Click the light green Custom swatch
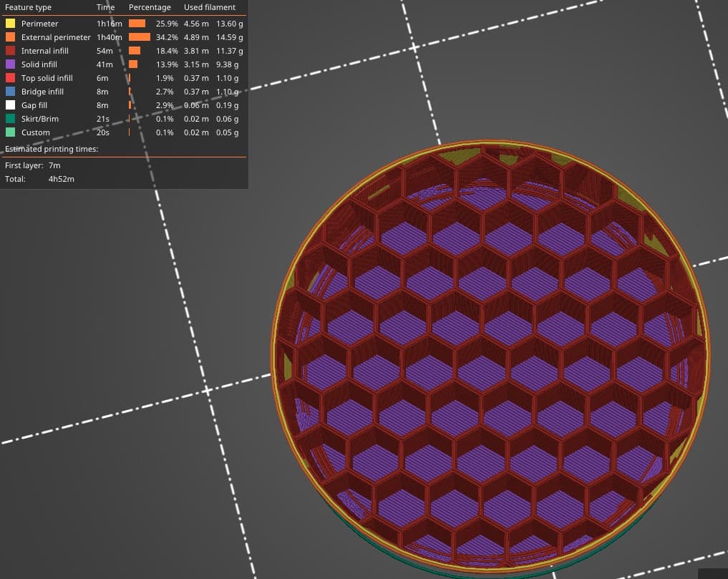728x579 pixels. click(x=10, y=132)
